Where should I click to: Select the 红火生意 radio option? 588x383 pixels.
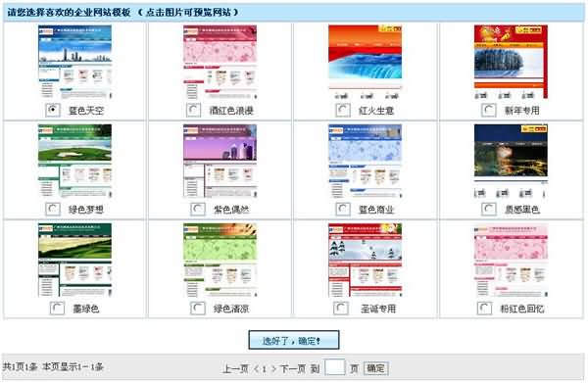[x=343, y=110]
